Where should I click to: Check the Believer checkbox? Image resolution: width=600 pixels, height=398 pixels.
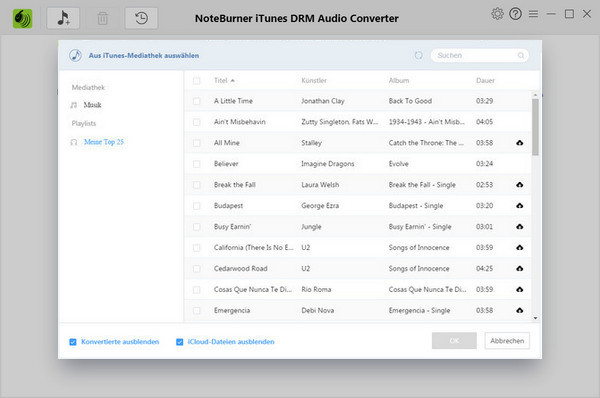(196, 164)
